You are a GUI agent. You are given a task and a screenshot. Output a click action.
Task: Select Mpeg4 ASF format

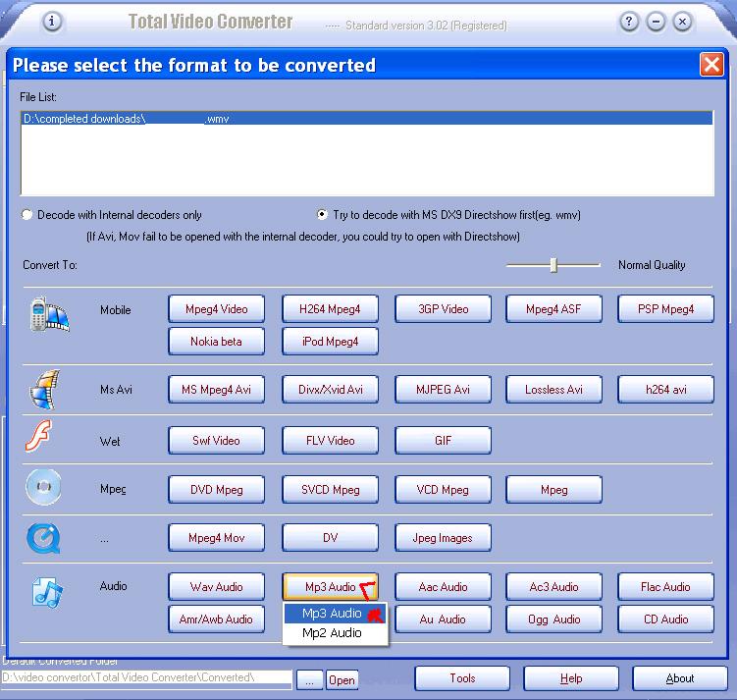(x=553, y=309)
